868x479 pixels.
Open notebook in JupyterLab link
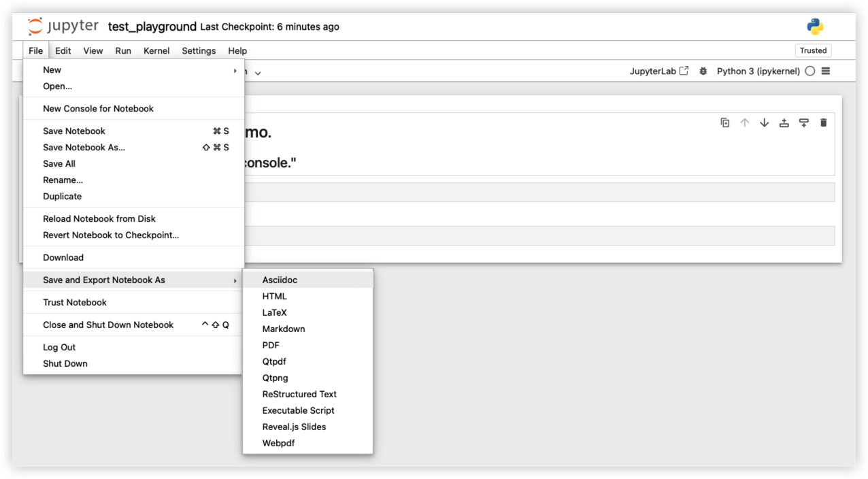(x=658, y=71)
